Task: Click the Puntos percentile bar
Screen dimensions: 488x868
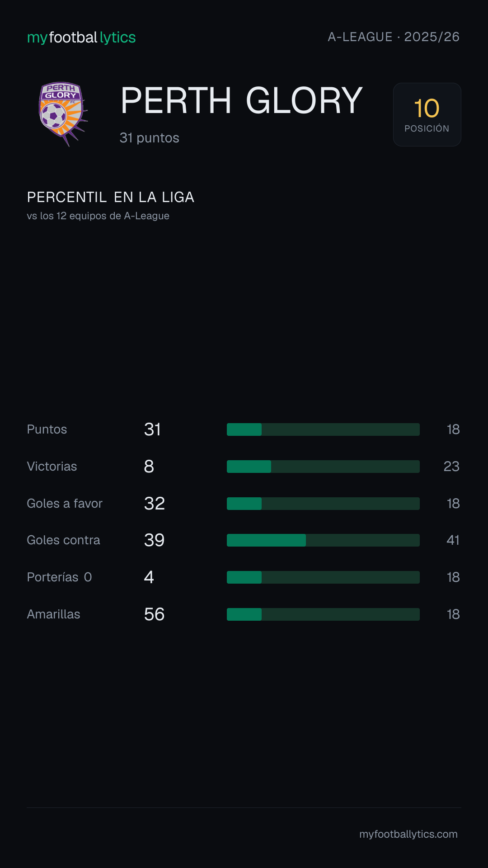Action: point(323,429)
